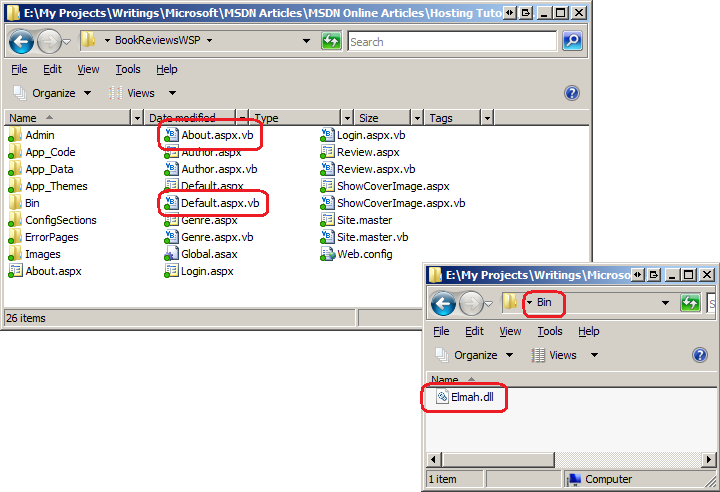Click into the Search input field
The image size is (720, 492).
(x=450, y=41)
